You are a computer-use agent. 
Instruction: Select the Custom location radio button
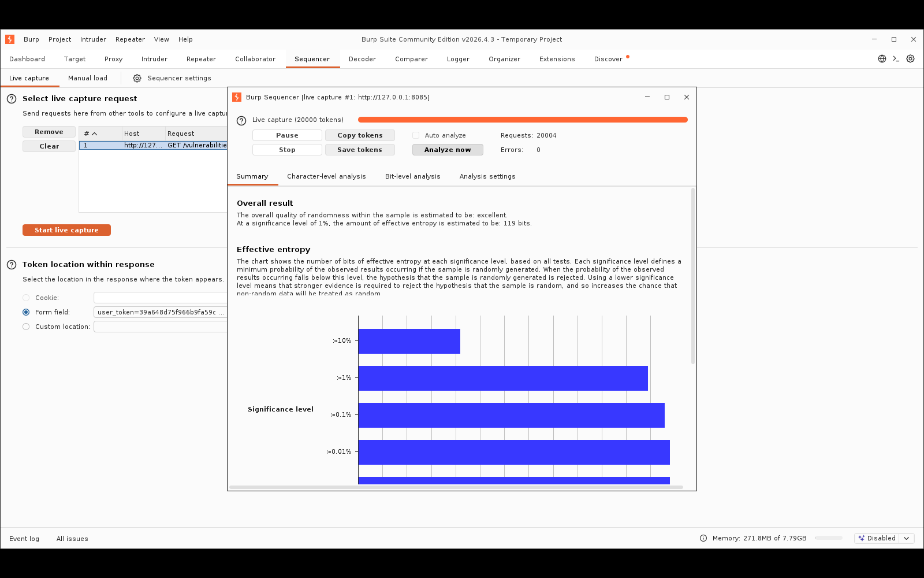pos(26,327)
